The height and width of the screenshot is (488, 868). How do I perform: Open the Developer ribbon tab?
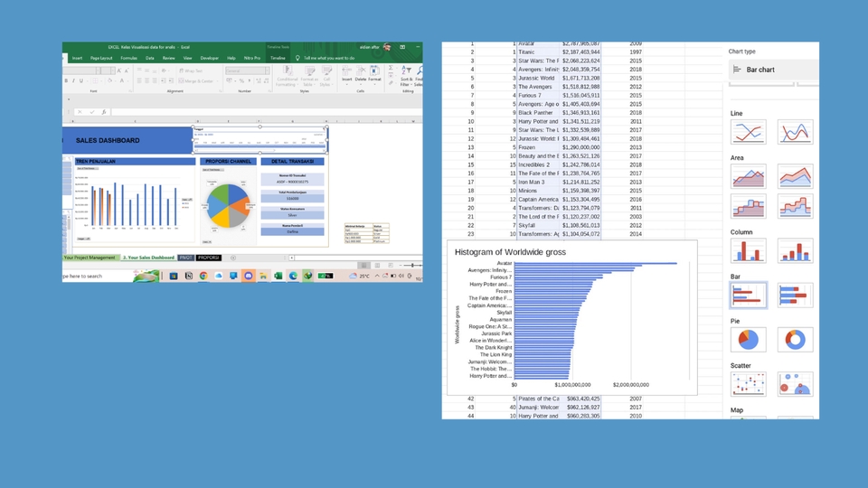[209, 58]
